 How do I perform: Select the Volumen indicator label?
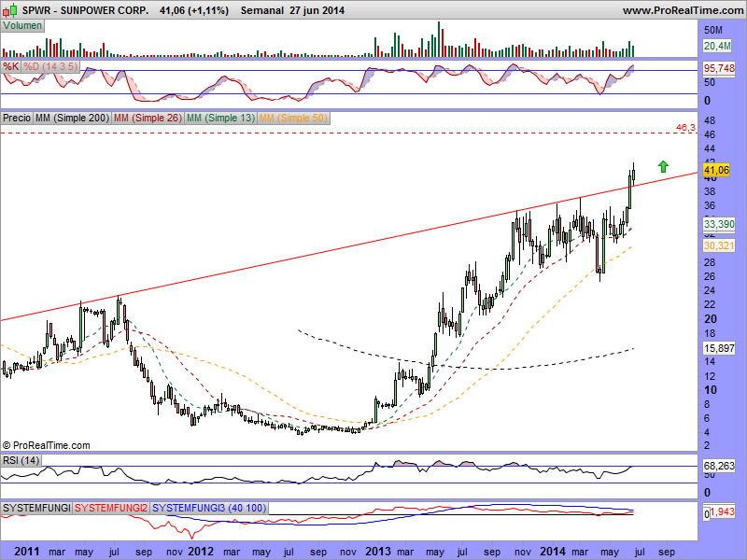[22, 26]
